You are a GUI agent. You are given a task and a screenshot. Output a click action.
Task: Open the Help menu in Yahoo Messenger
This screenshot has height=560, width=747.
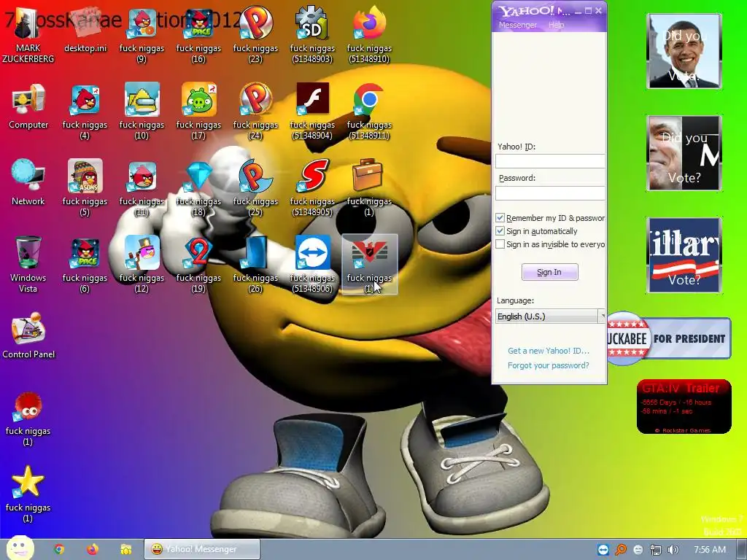click(556, 25)
